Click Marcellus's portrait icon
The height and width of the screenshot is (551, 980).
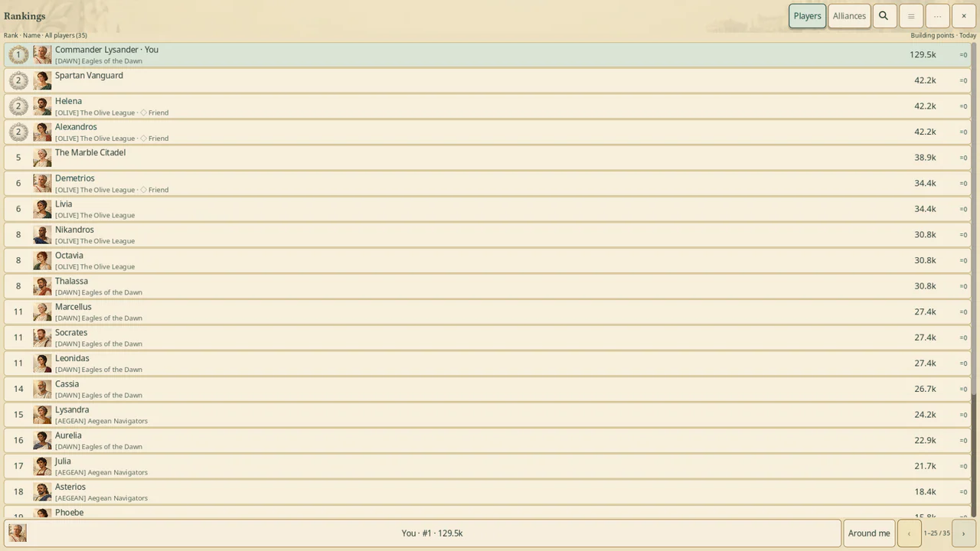tap(42, 311)
